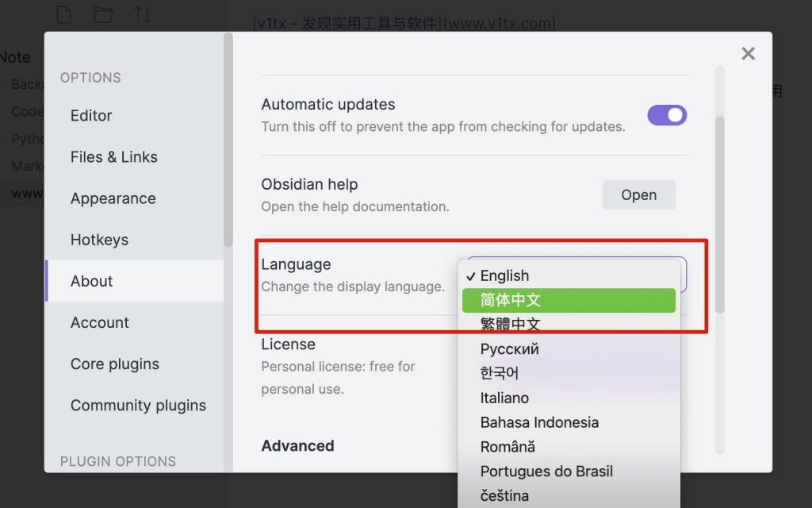Click the Automatic updates setting title
The image size is (812, 508).
point(327,104)
